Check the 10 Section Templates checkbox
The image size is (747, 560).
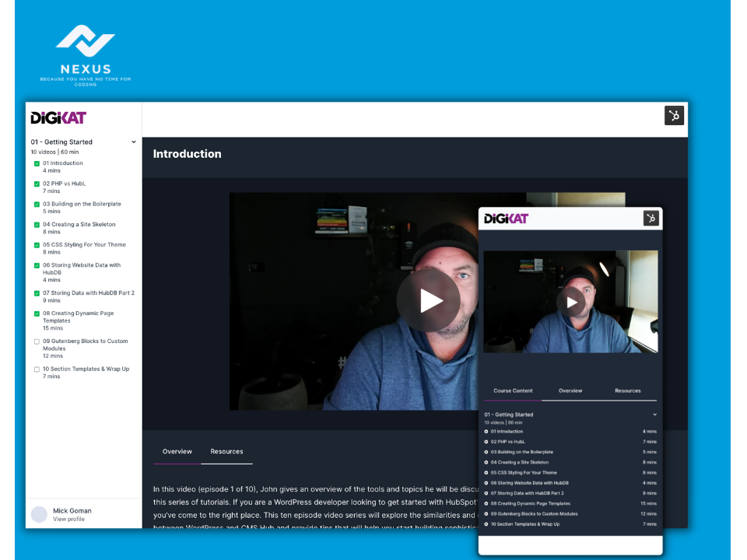[37, 369]
